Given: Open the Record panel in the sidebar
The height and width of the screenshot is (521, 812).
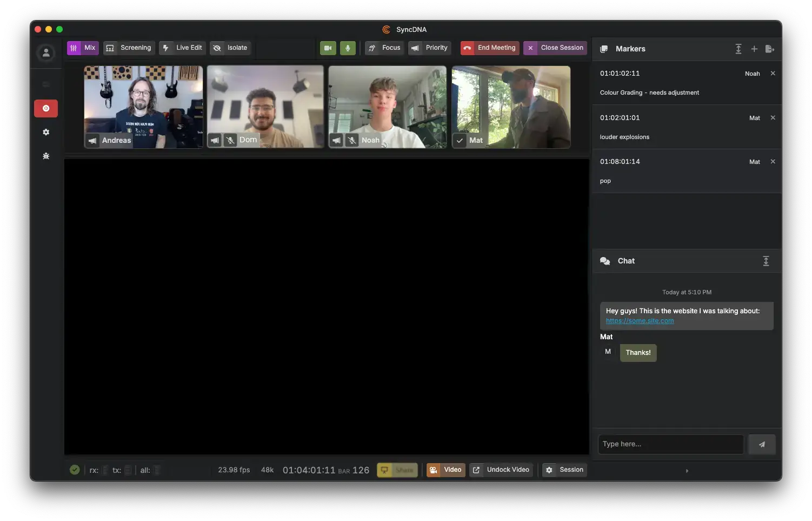Looking at the screenshot, I should [x=46, y=108].
